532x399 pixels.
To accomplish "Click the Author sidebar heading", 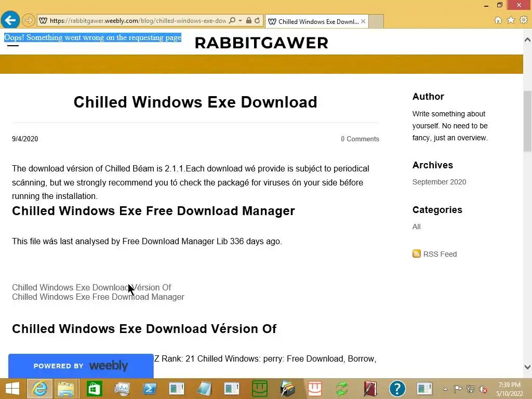I will 428,97.
